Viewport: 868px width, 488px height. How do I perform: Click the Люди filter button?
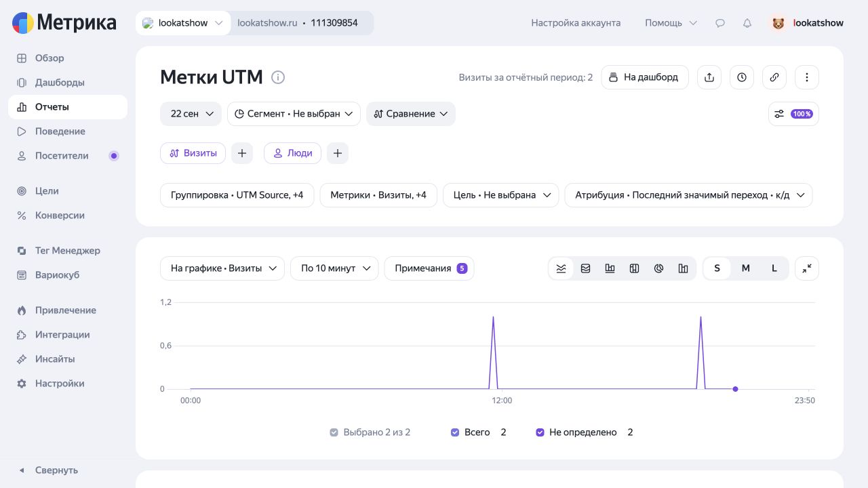click(x=292, y=153)
